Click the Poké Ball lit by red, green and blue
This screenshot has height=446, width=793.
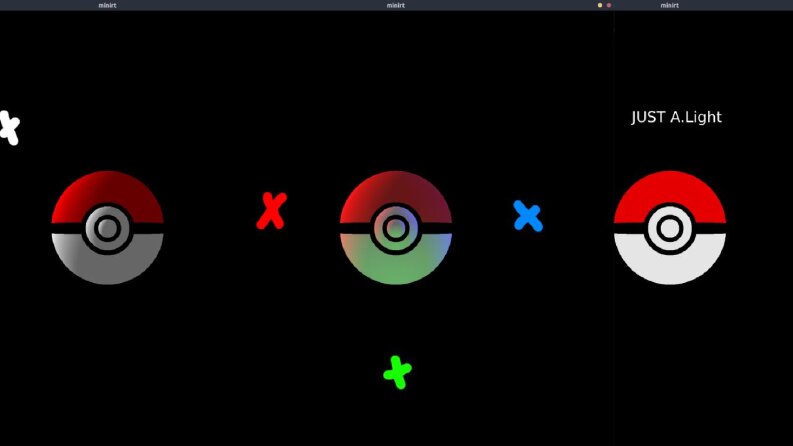point(395,228)
